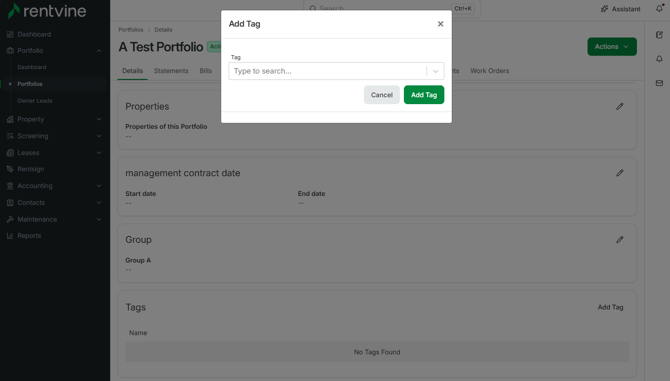Click the 'Properties of this Portfolio' label
This screenshot has width=670, height=381.
(166, 126)
